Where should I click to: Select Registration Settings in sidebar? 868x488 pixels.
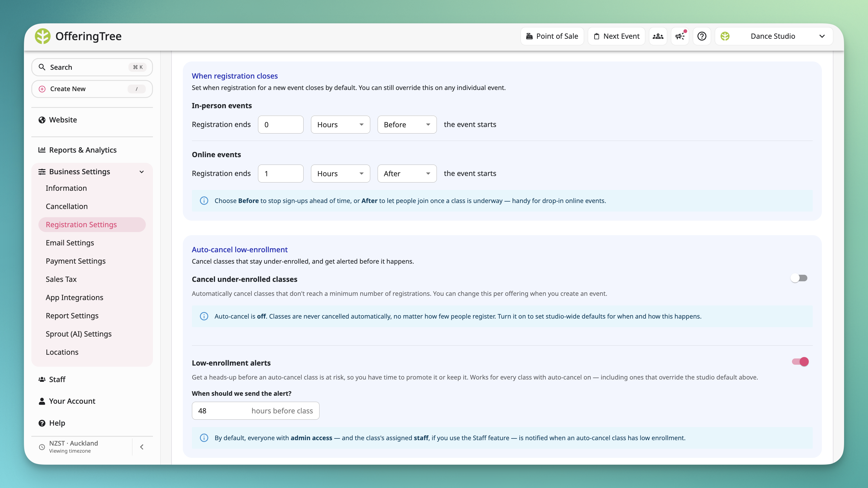coord(92,225)
